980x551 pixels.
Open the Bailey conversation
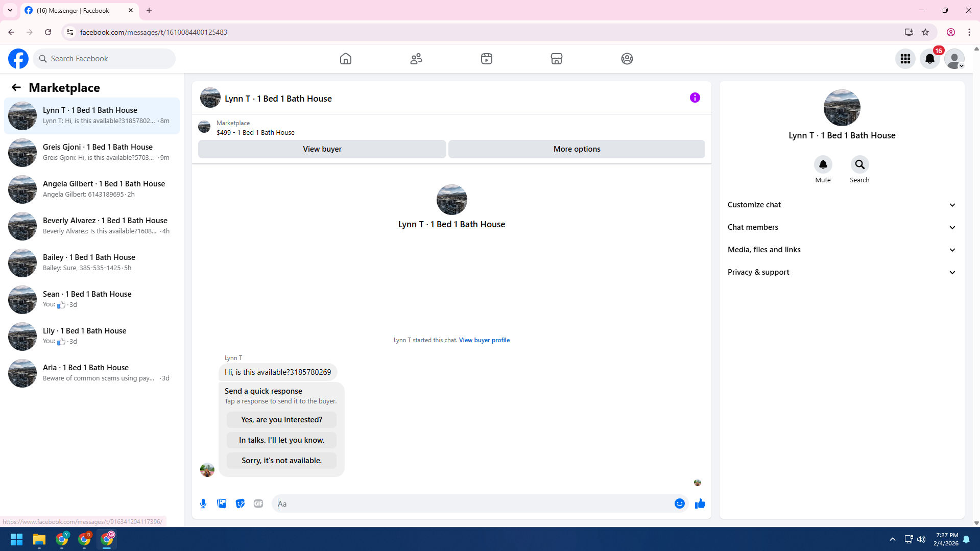[92, 263]
